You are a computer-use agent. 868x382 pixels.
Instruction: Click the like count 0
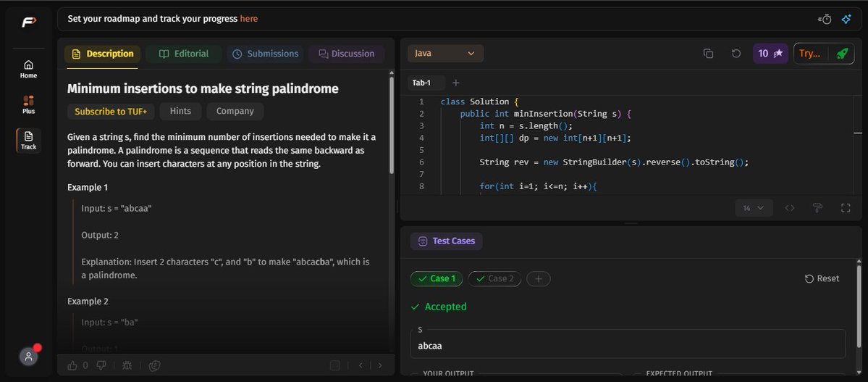[x=85, y=365]
